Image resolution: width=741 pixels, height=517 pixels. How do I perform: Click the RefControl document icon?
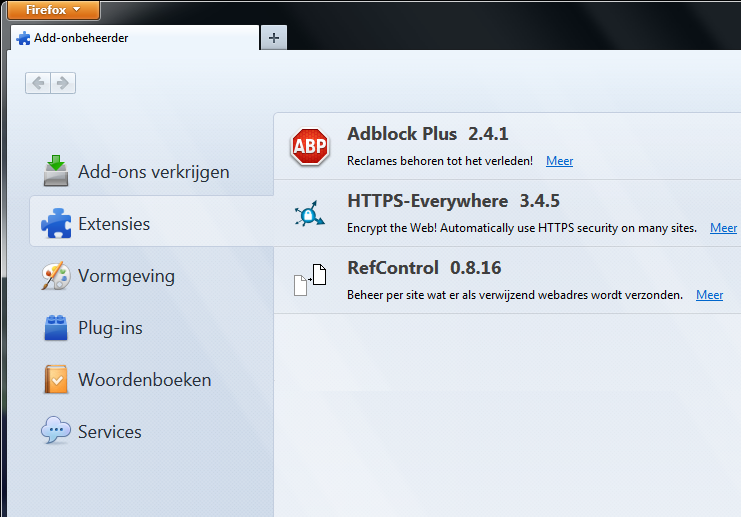coord(310,280)
